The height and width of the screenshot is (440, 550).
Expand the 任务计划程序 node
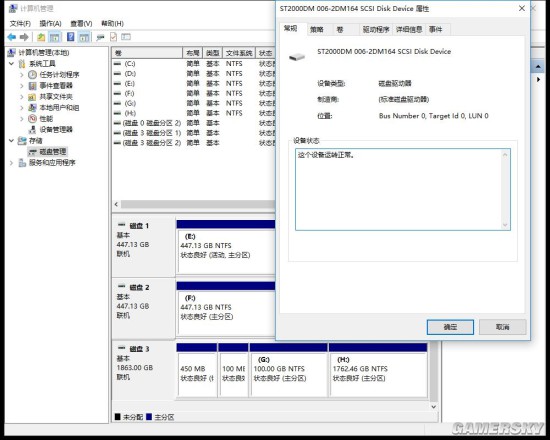click(x=21, y=75)
